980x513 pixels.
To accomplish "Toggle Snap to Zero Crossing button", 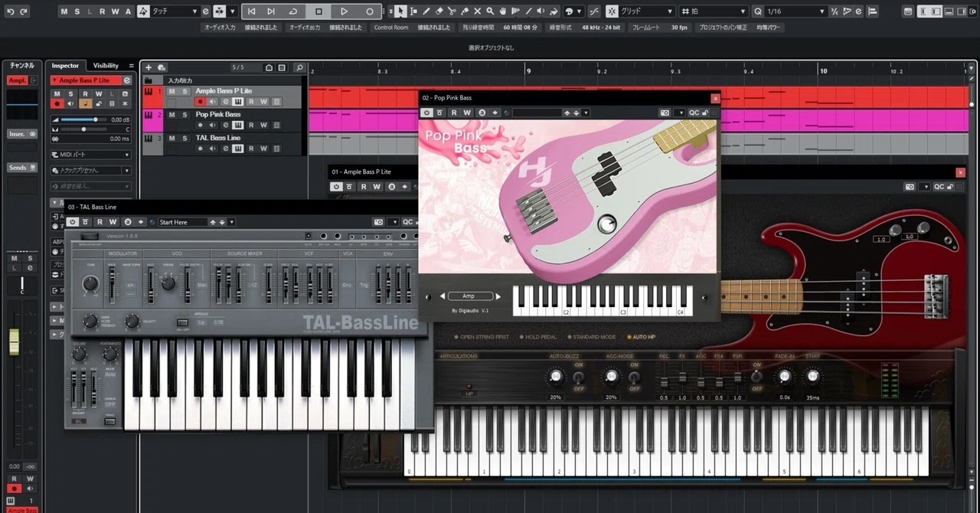I will click(594, 11).
